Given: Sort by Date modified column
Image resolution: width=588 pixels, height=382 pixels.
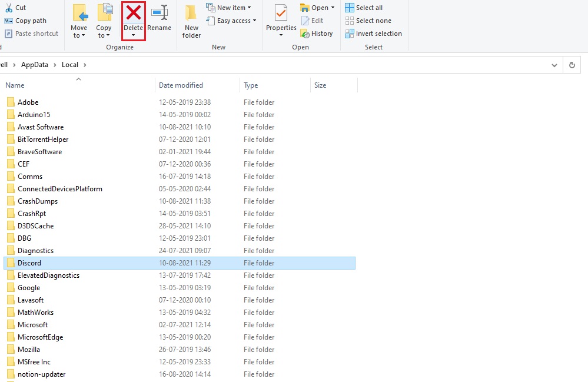Looking at the screenshot, I should [197, 85].
